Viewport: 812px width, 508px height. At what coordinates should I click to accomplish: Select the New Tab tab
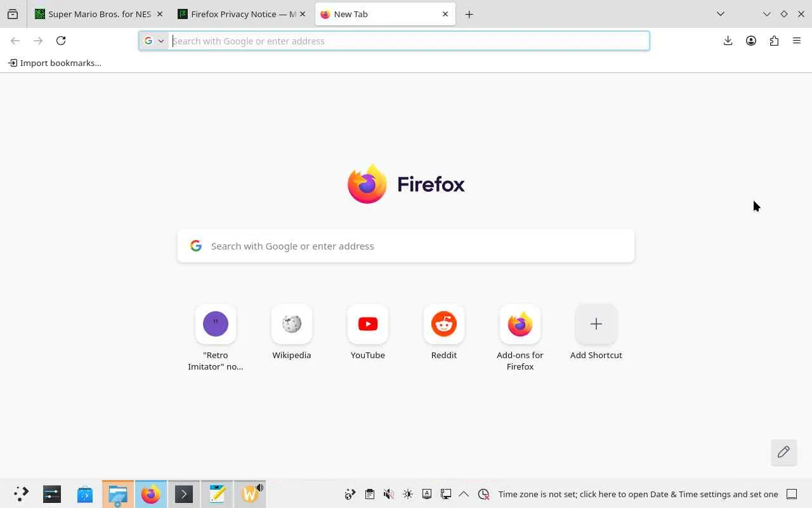tap(385, 14)
